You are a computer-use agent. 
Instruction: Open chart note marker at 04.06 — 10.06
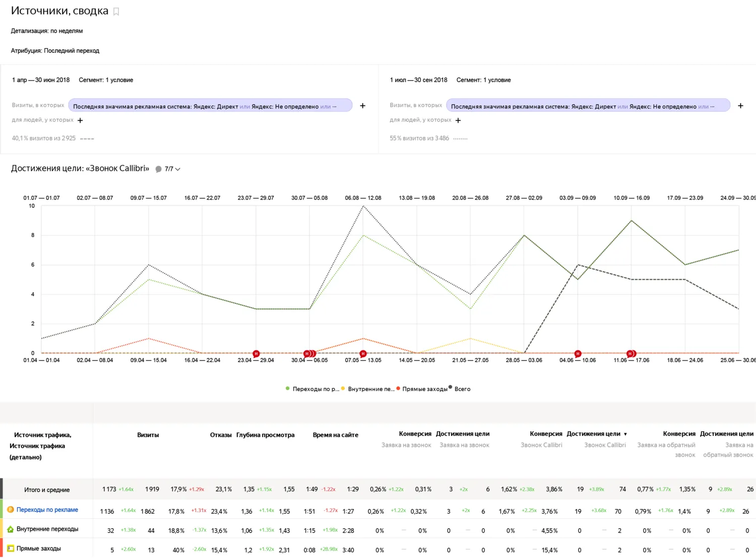[x=578, y=353]
